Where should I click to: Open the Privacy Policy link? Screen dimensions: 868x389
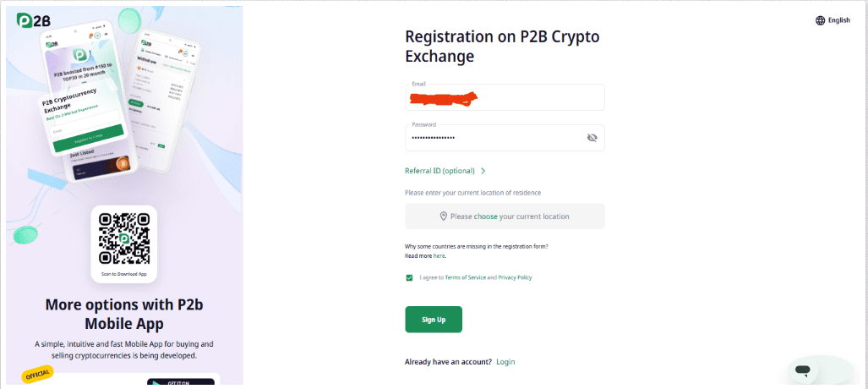point(515,277)
